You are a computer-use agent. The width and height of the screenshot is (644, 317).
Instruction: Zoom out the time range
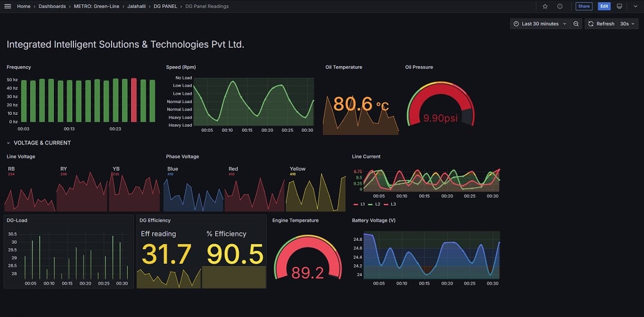tap(576, 24)
